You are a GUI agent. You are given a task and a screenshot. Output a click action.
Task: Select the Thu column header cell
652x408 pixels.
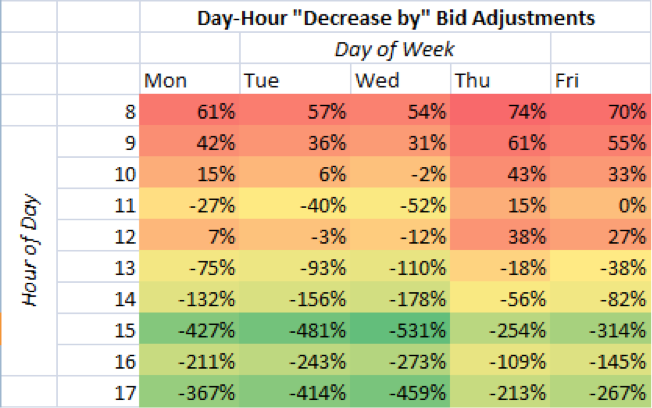pos(500,80)
